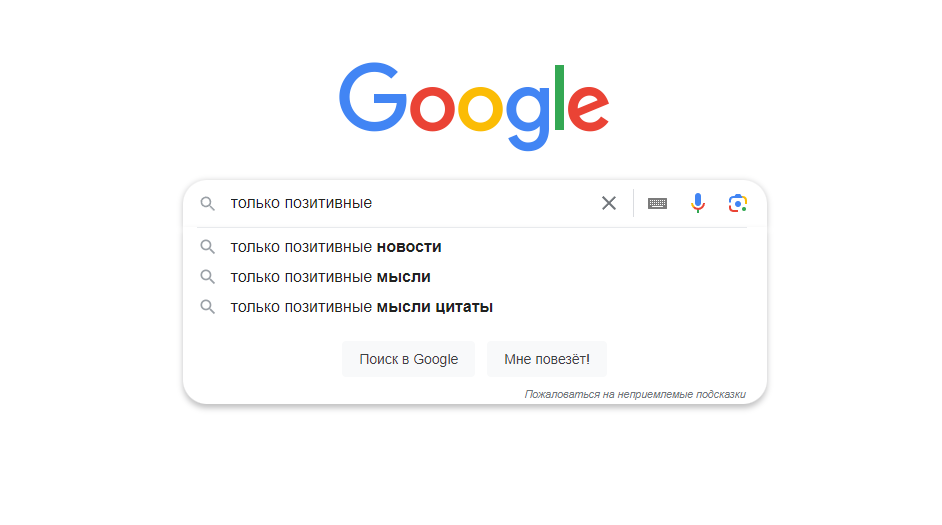Click the magnifier icon inside the search field
This screenshot has height=525, width=942.
[208, 203]
